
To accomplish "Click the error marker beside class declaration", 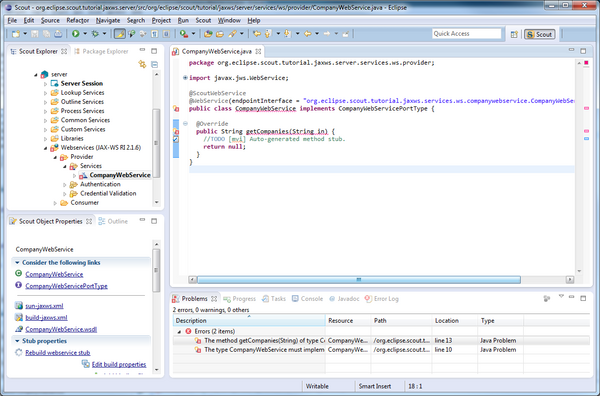I will coord(176,109).
